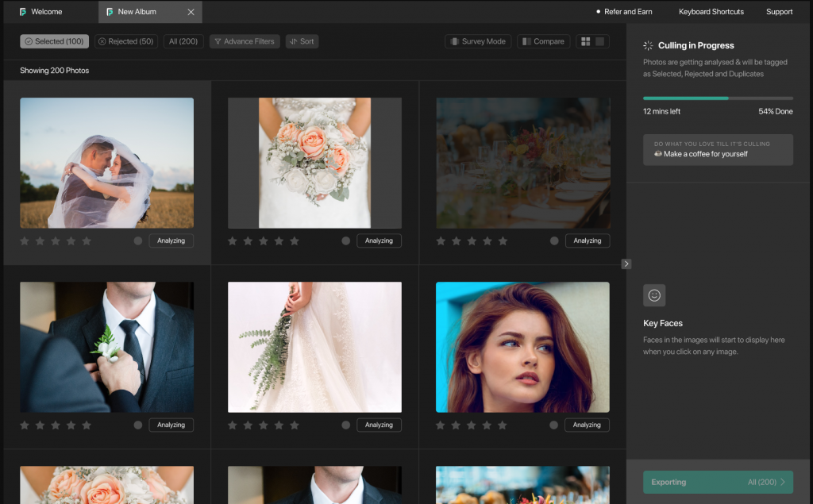Image resolution: width=813 pixels, height=504 pixels.
Task: Rate bridal bouquet photo two stars
Action: pos(248,240)
